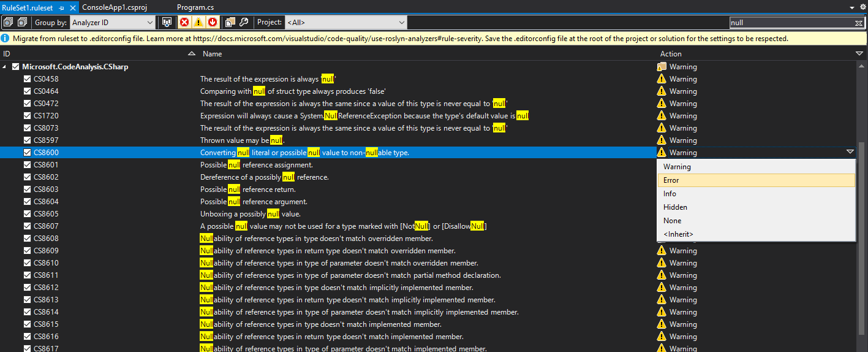
Task: Click the warning icon on CS8615 row
Action: 662,324
